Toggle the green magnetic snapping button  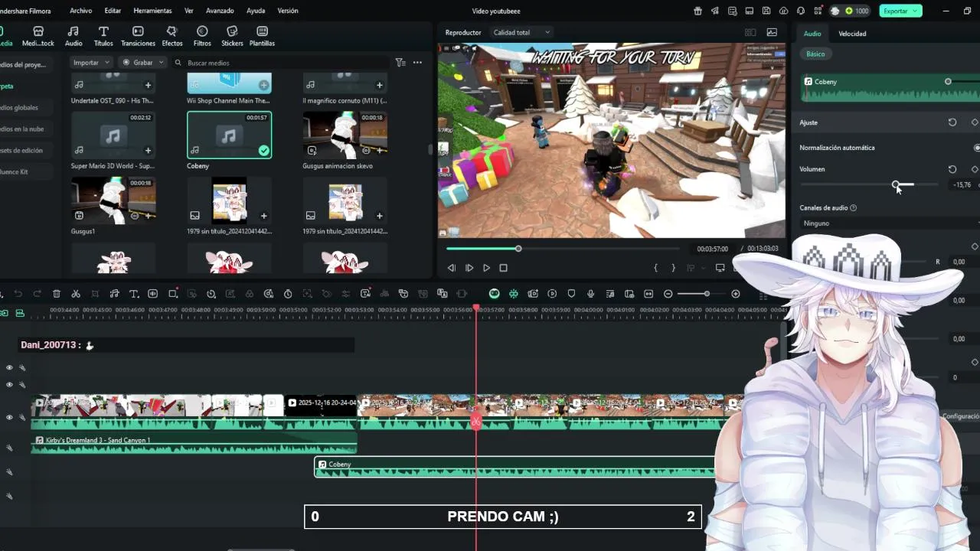click(513, 294)
